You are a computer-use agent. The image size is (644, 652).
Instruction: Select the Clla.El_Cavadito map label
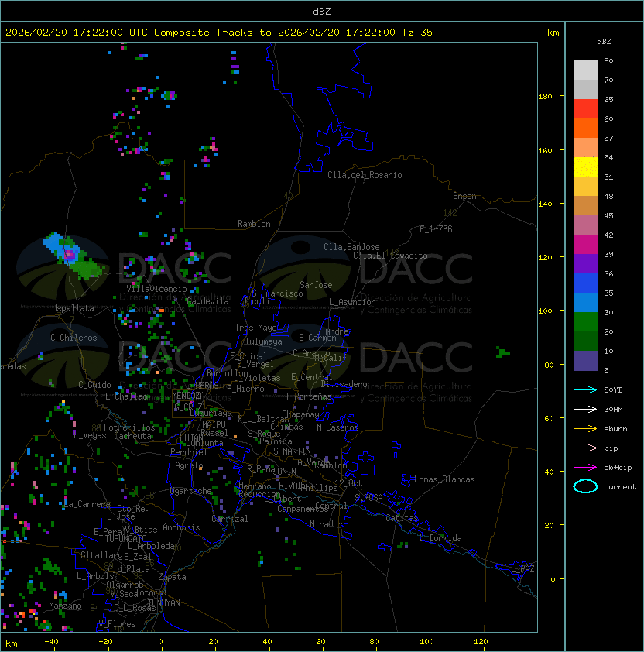[390, 256]
